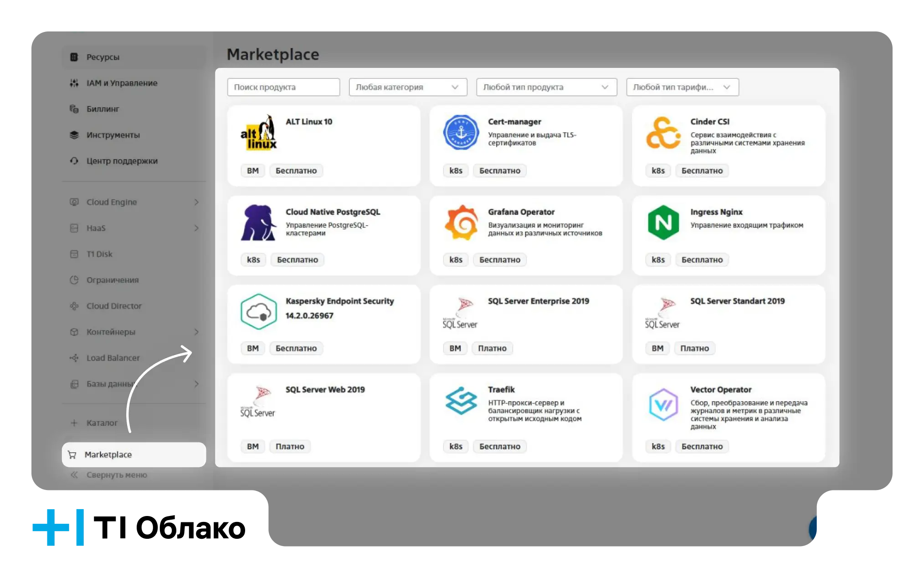
Task: Go to the Биллинг section
Action: 133,109
